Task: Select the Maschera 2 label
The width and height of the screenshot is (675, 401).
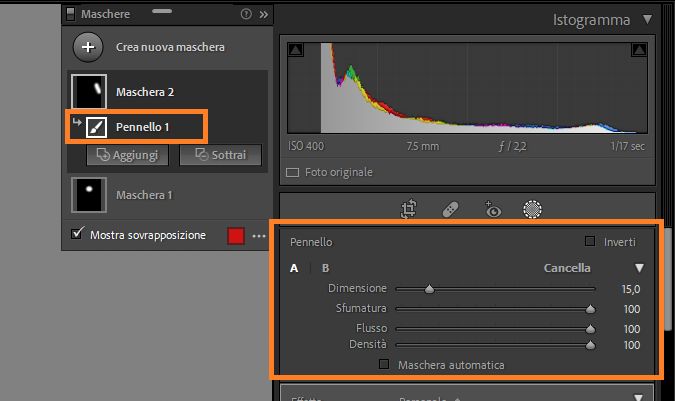Action: (x=145, y=92)
